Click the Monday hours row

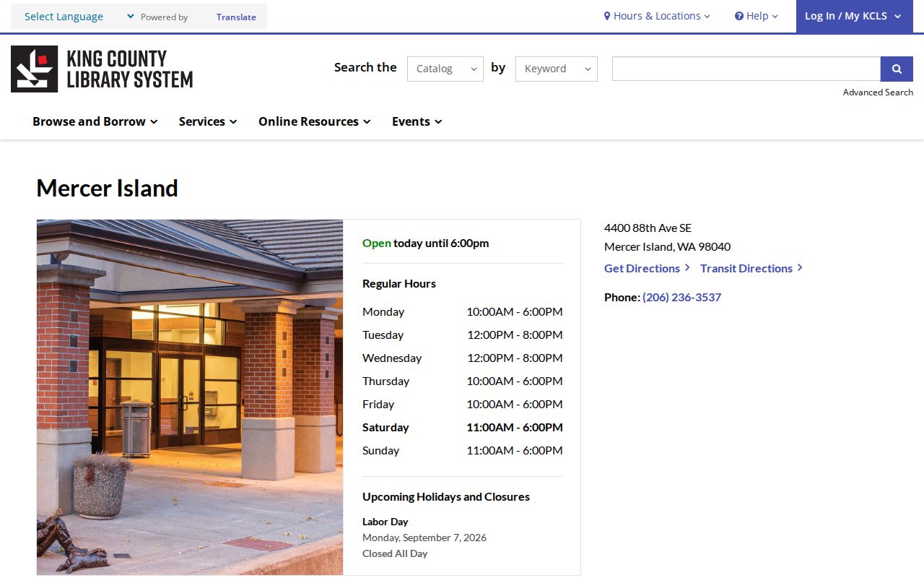[463, 311]
